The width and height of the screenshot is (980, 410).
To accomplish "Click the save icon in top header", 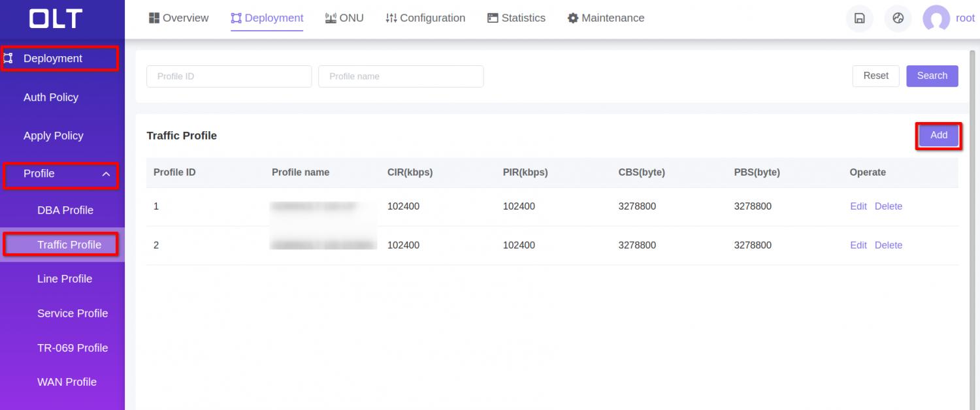I will (859, 19).
